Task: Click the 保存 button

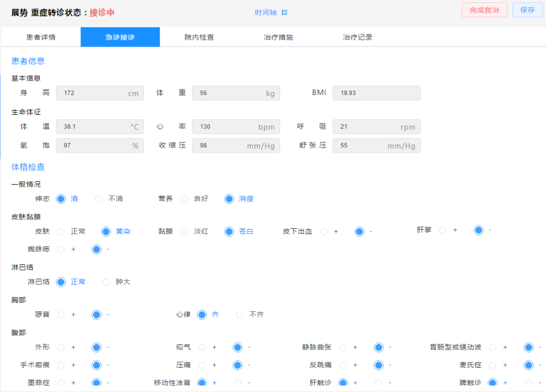Action: pyautogui.click(x=527, y=10)
